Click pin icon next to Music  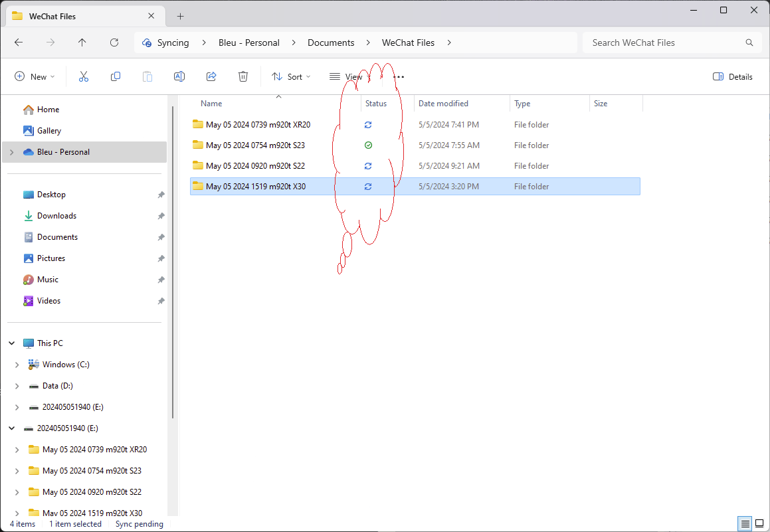pos(161,280)
